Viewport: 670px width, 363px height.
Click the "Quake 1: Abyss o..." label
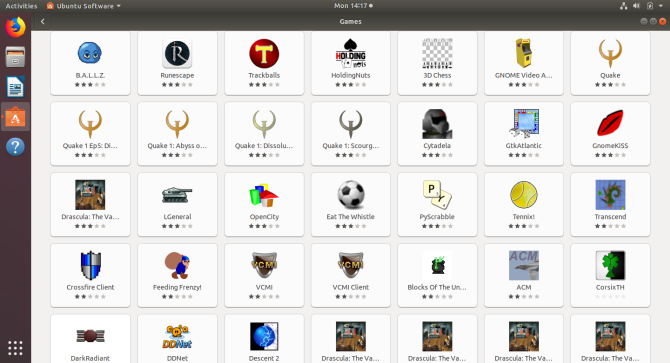(x=177, y=146)
